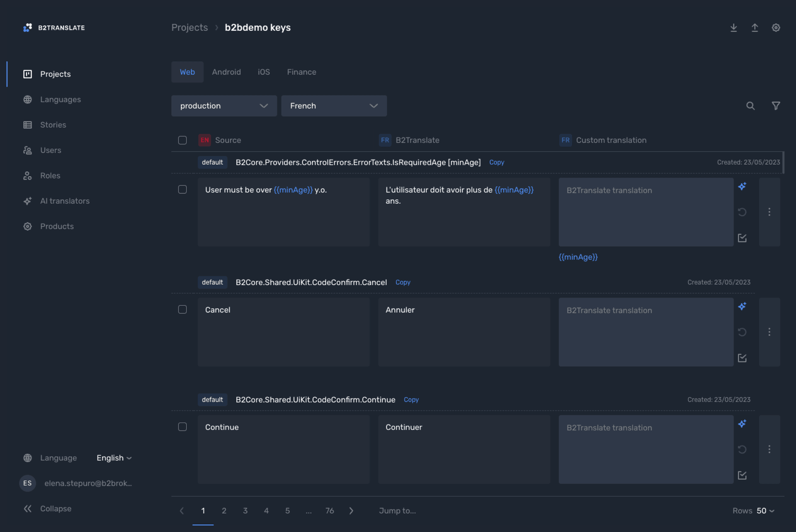Copy the CodeConfirm.Cancel key name
This screenshot has height=532, width=796.
pyautogui.click(x=403, y=282)
